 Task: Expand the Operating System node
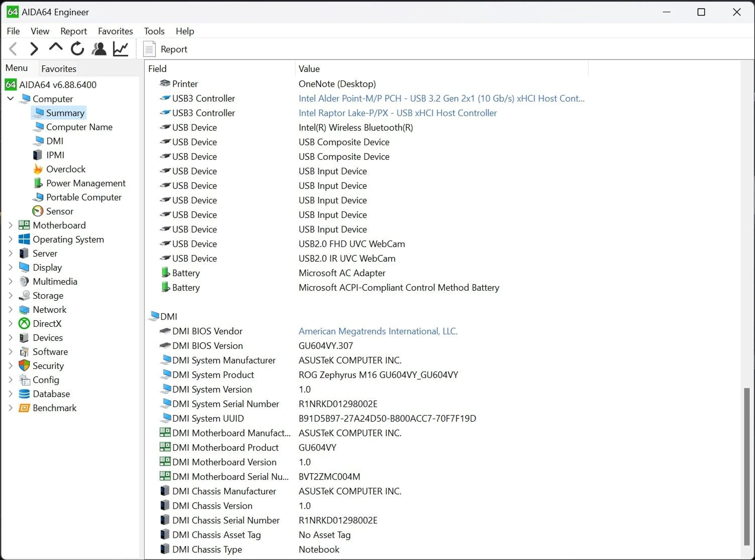point(11,239)
